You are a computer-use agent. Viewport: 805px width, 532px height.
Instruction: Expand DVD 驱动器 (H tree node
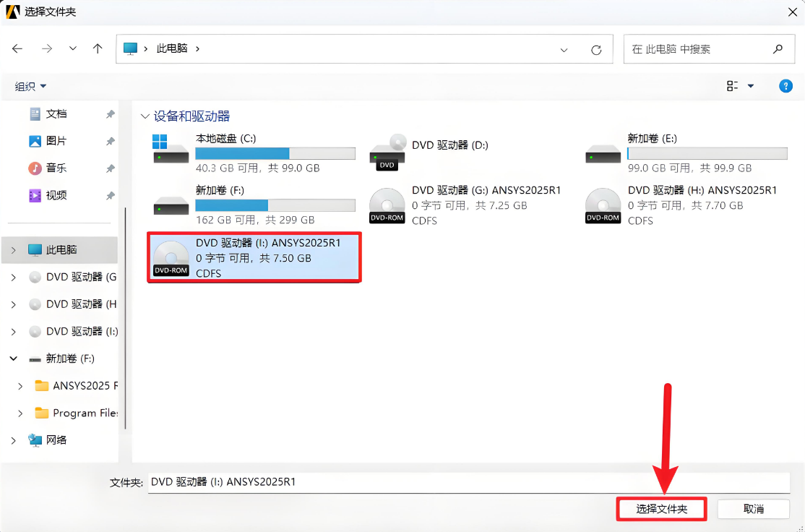point(13,304)
